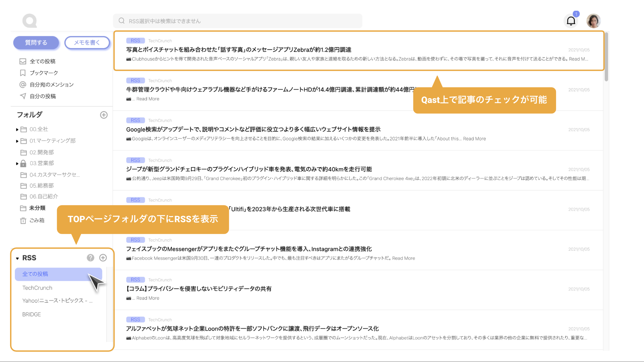Screen dimensions: 644x362
Task: Open the RSS help question icon
Action: [91, 258]
